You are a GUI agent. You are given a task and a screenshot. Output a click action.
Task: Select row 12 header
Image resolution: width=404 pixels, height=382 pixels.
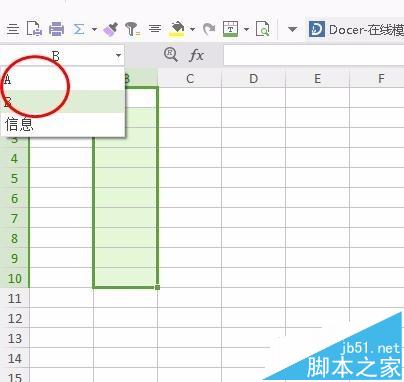(15, 318)
